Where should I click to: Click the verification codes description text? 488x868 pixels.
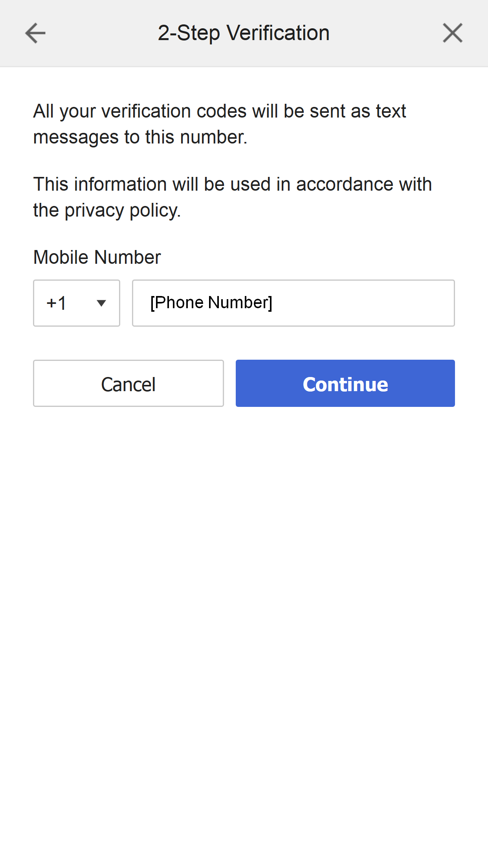pos(219,124)
